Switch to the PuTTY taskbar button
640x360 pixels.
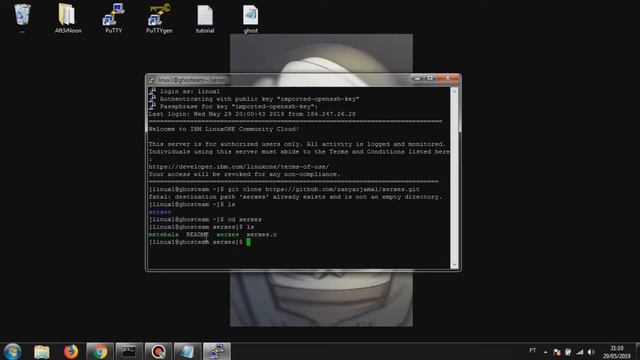click(217, 351)
